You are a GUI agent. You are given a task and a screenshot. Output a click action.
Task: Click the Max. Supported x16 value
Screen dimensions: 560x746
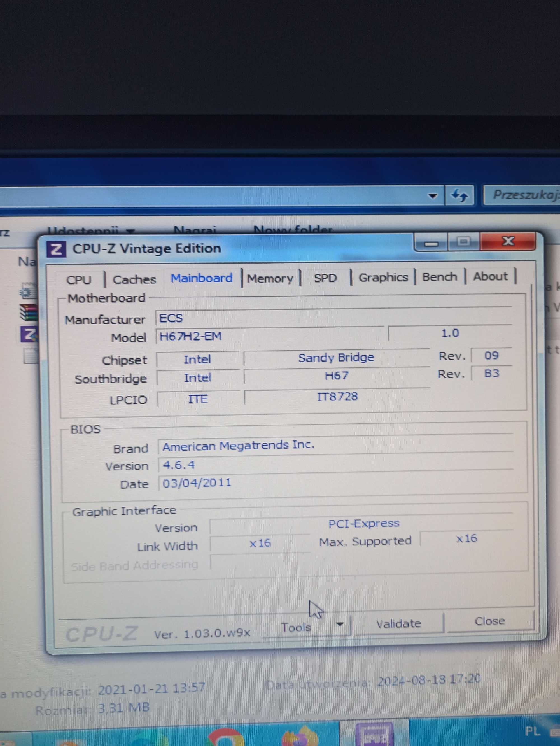point(466,538)
